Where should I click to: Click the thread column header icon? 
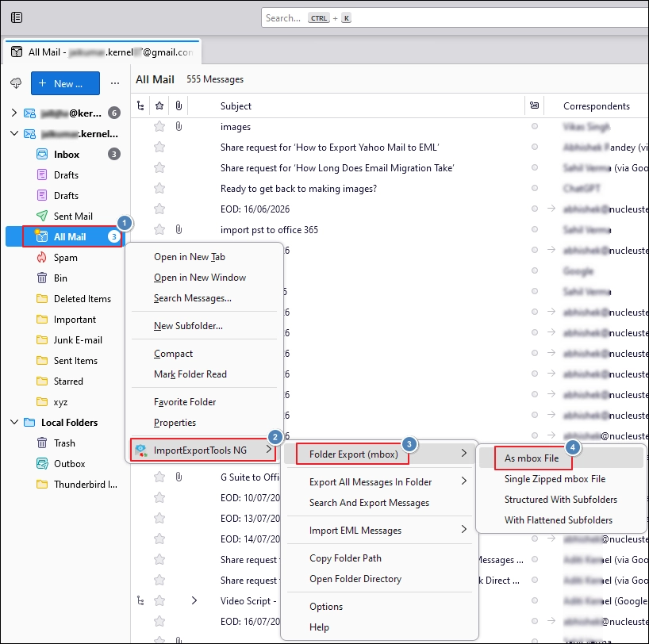click(140, 106)
